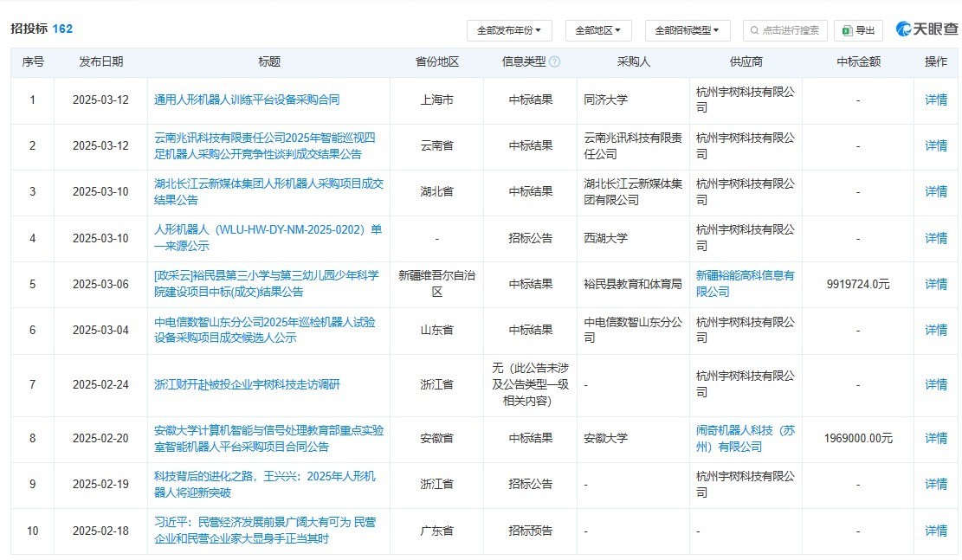Click 详情 for row 1 同济大学
This screenshot has width=962, height=560.
pos(936,100)
